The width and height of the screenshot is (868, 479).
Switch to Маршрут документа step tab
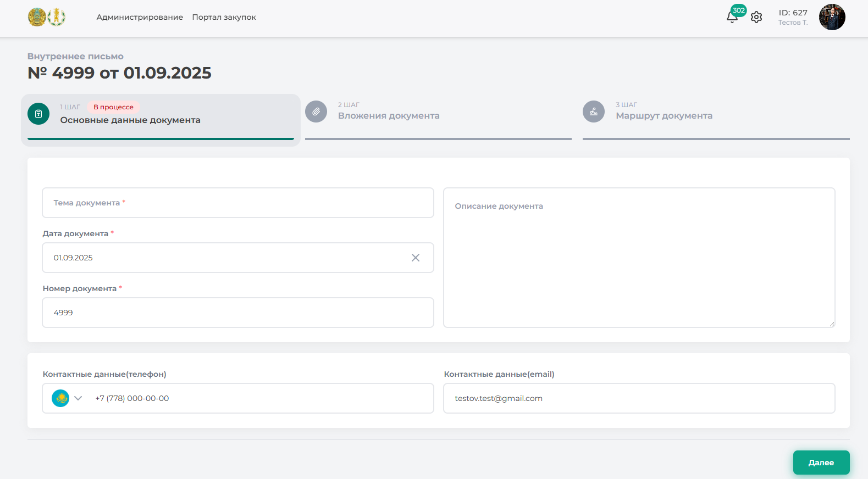(x=664, y=116)
